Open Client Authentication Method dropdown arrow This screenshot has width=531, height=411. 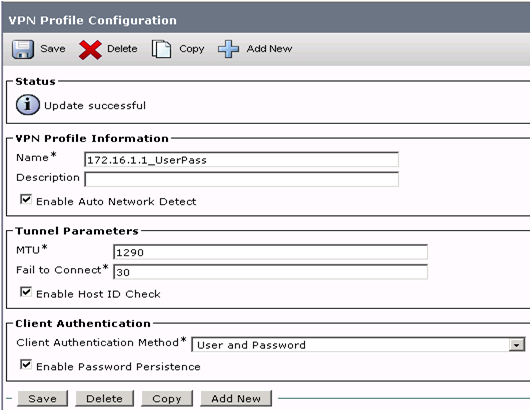517,345
